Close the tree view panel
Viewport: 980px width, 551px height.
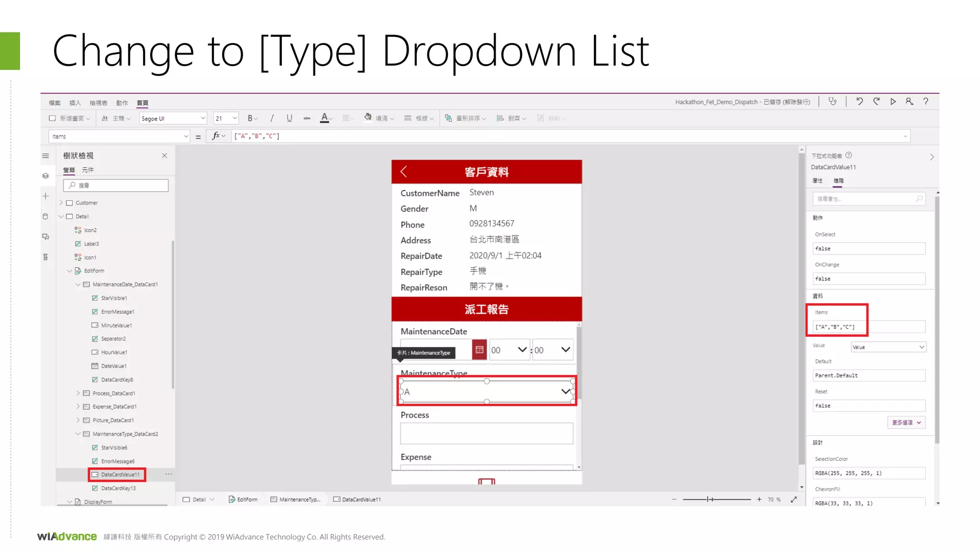click(164, 155)
